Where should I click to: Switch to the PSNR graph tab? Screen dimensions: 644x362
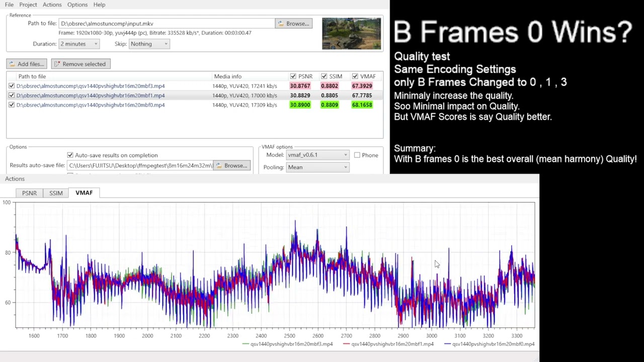(29, 193)
